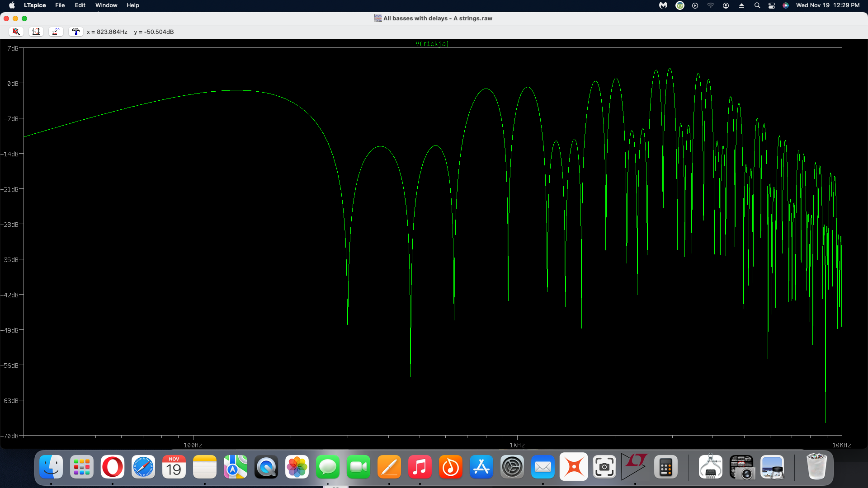Open Photos from the Dock
868x488 pixels.
pos(297,467)
